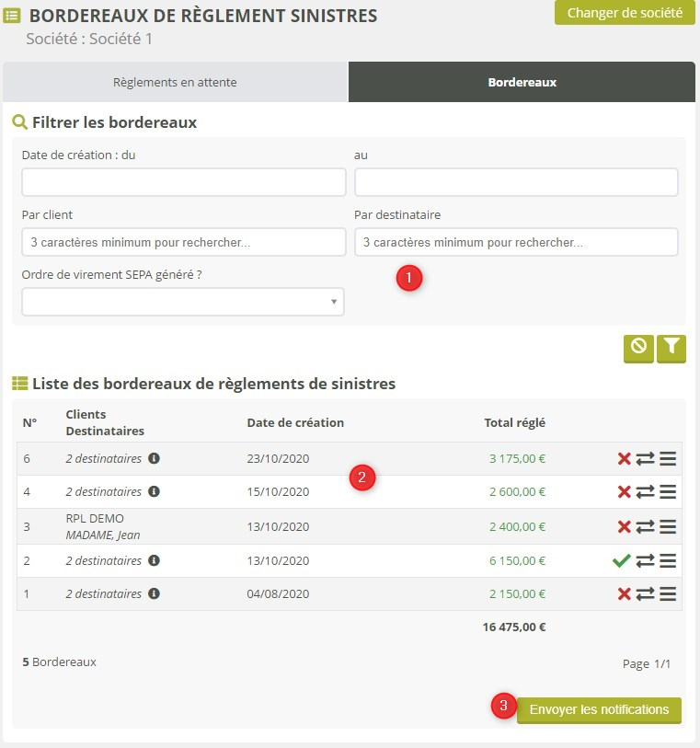Viewport: 700px width, 748px height.
Task: Click the green checkmark for bordereau 2
Action: pos(623,560)
